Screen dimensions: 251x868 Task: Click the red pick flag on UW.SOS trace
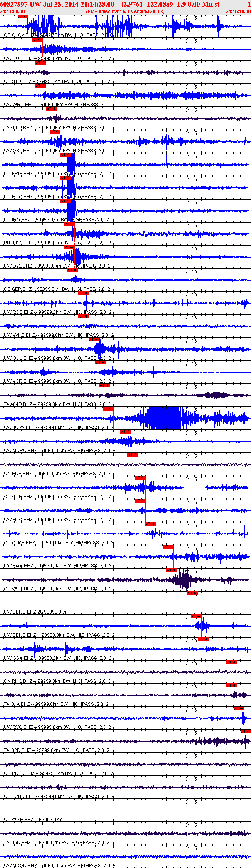(x=37, y=40)
